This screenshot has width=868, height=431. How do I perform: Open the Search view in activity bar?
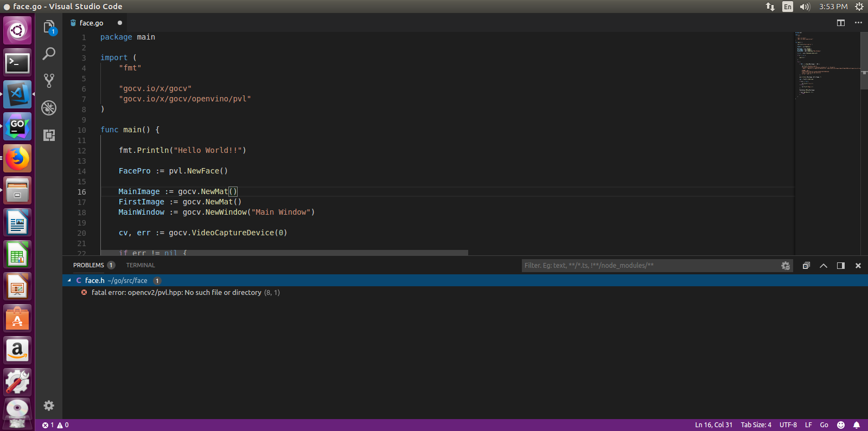[49, 54]
